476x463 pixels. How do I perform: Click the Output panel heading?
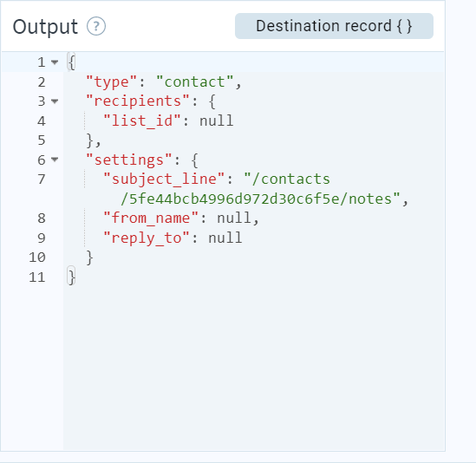[x=45, y=27]
